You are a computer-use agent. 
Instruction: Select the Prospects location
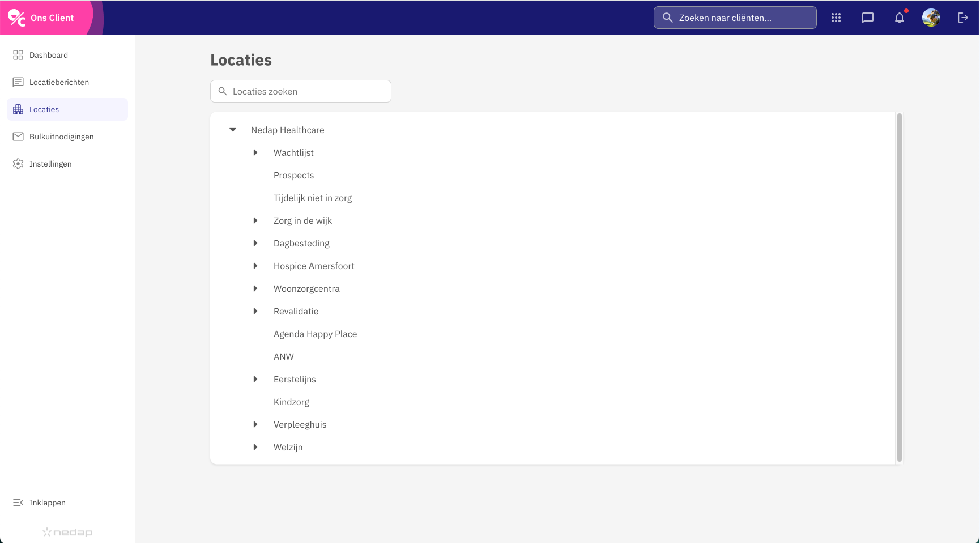(293, 175)
